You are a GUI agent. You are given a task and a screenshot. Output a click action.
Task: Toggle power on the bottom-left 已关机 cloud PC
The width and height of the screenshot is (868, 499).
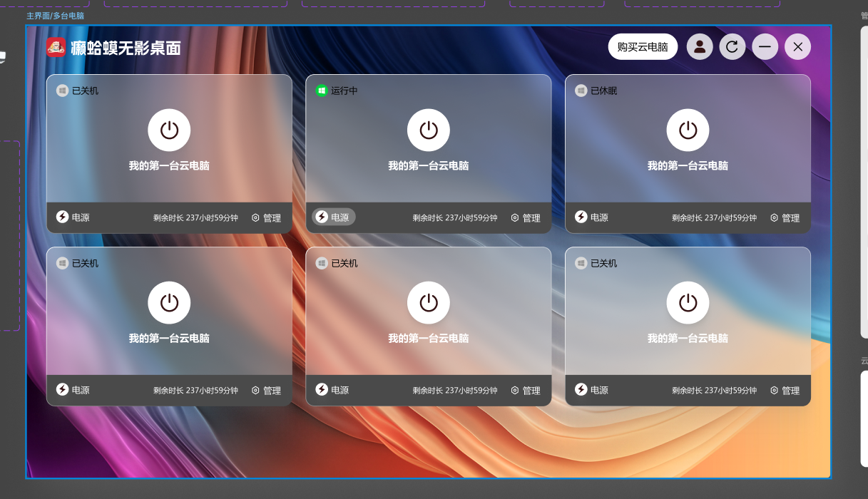tap(168, 302)
